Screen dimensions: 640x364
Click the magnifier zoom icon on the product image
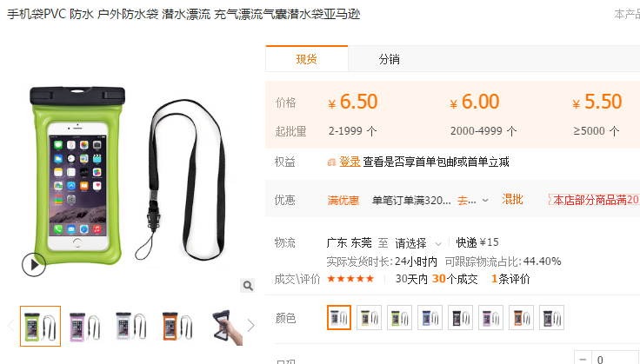click(247, 286)
